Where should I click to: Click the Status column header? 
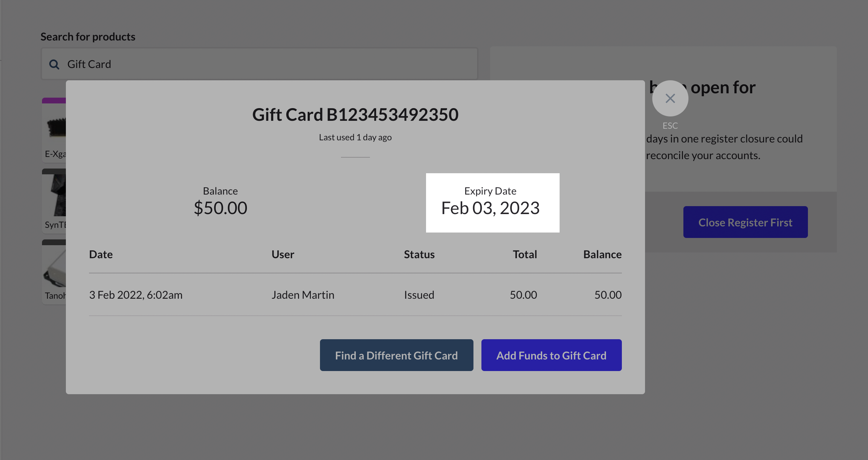pyautogui.click(x=419, y=254)
